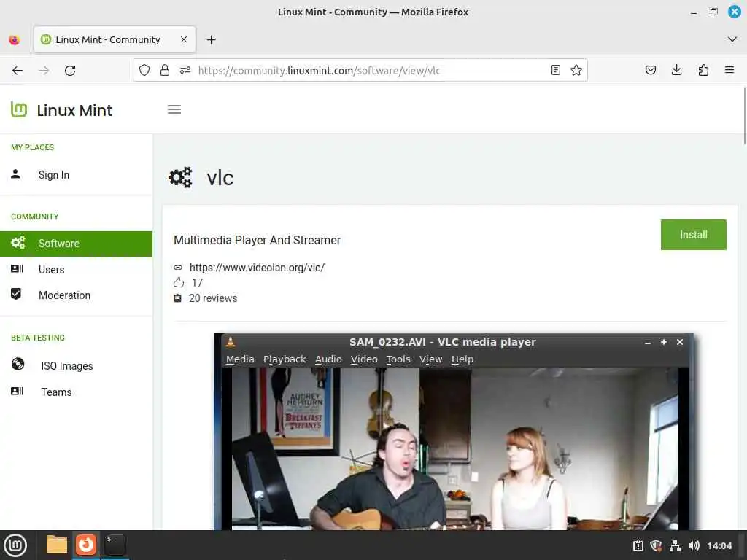Bookmark this page with the star icon

[576, 71]
